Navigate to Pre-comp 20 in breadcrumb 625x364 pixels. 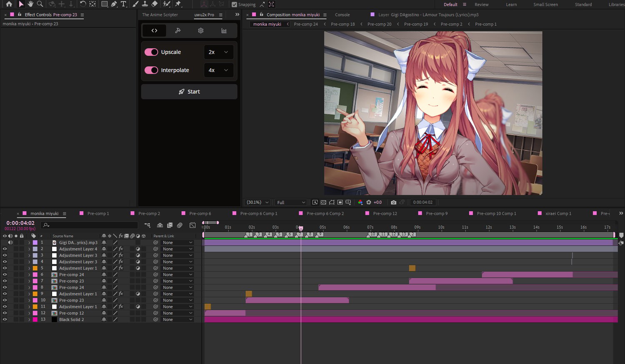380,24
